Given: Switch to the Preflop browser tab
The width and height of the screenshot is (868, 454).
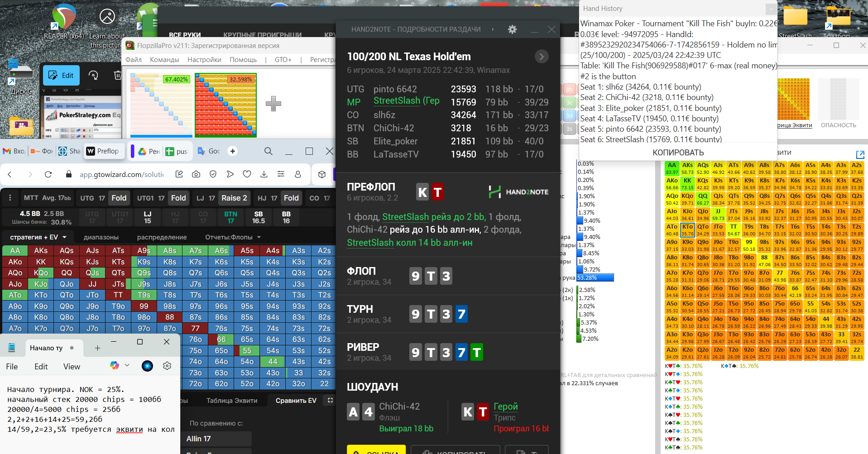Looking at the screenshot, I should [x=103, y=151].
